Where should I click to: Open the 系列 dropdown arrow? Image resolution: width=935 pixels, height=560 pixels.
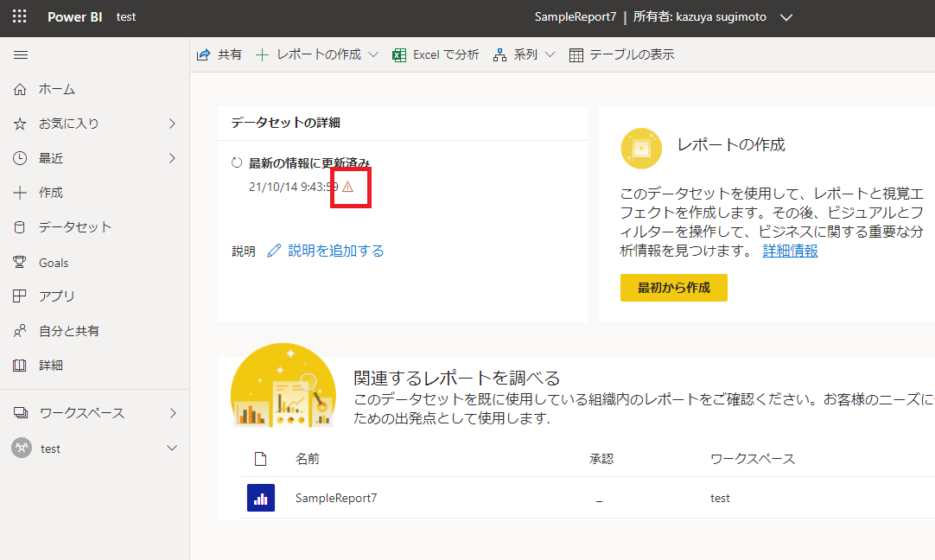pos(550,54)
